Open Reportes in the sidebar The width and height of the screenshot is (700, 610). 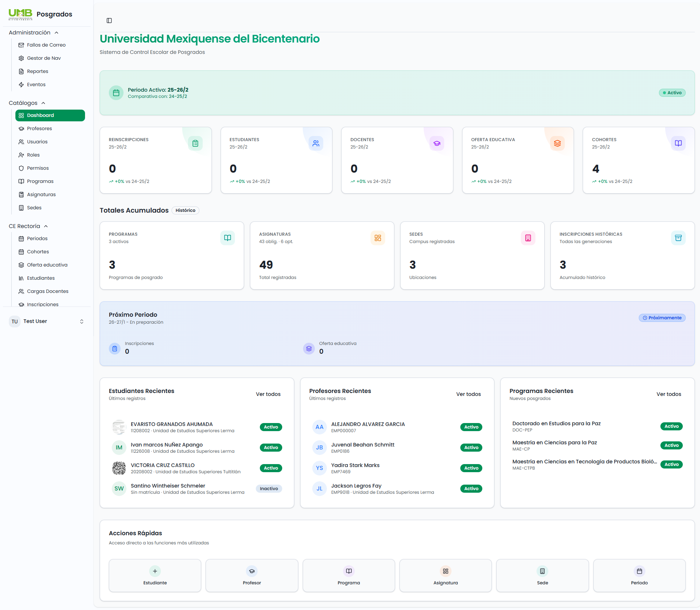[x=50, y=71]
